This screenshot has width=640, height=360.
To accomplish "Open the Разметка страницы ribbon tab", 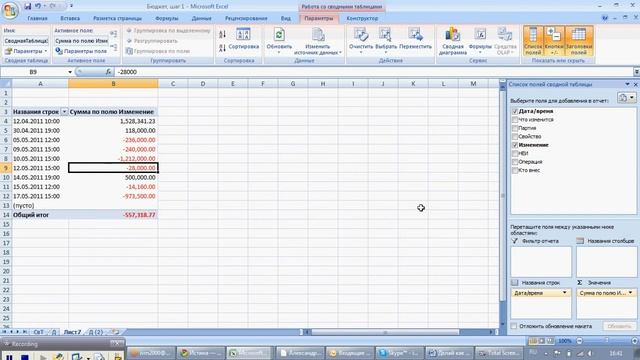I will click(x=118, y=18).
